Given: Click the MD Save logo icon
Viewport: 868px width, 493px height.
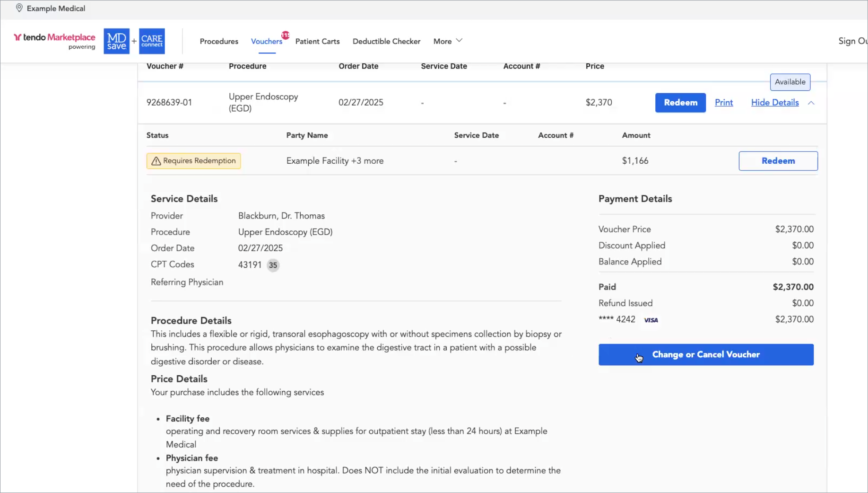Looking at the screenshot, I should [x=116, y=41].
